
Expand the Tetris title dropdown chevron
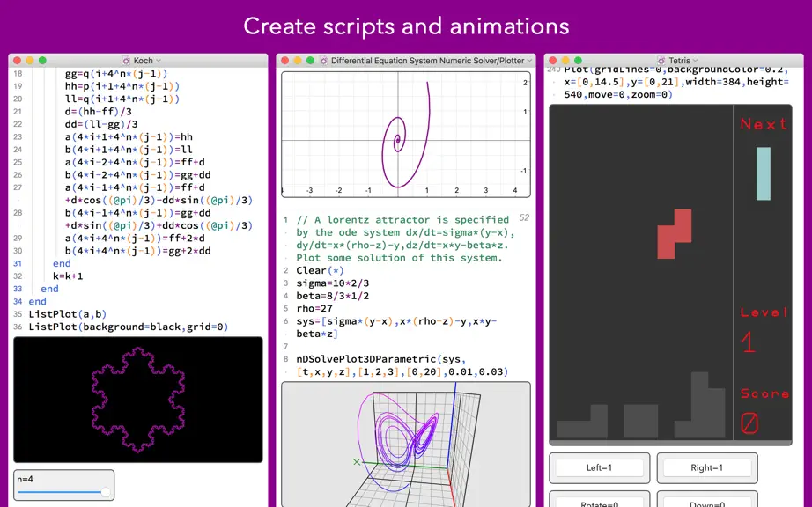[x=695, y=61]
